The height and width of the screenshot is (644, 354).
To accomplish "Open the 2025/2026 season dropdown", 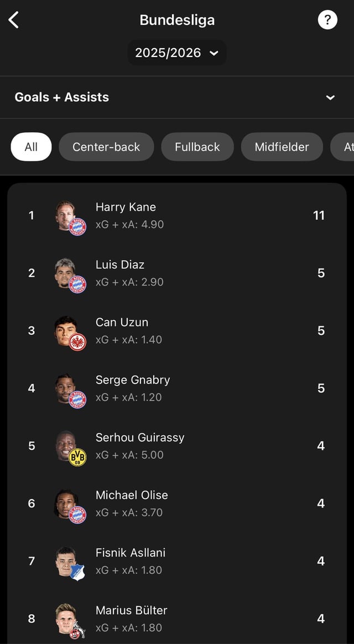I will [177, 53].
